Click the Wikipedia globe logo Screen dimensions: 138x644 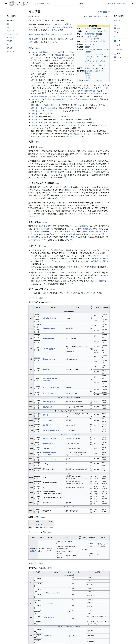click(x=12, y=4)
